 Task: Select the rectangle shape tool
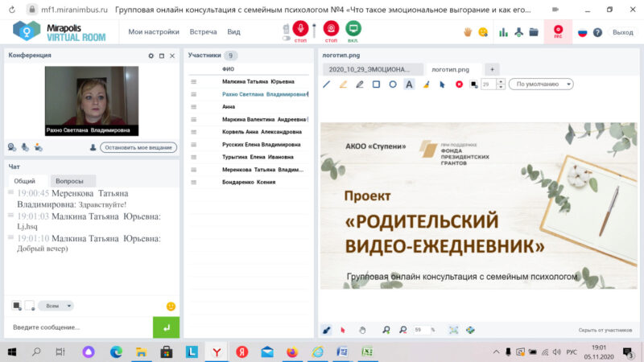tap(376, 84)
